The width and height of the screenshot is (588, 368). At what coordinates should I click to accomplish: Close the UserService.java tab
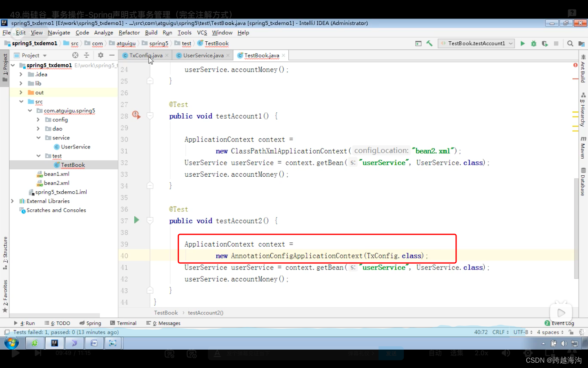click(x=228, y=56)
